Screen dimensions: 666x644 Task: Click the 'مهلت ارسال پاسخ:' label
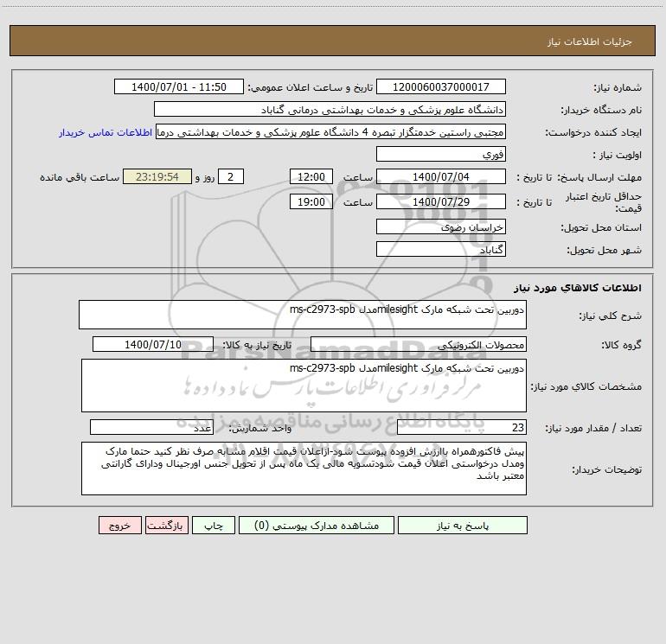tap(599, 177)
